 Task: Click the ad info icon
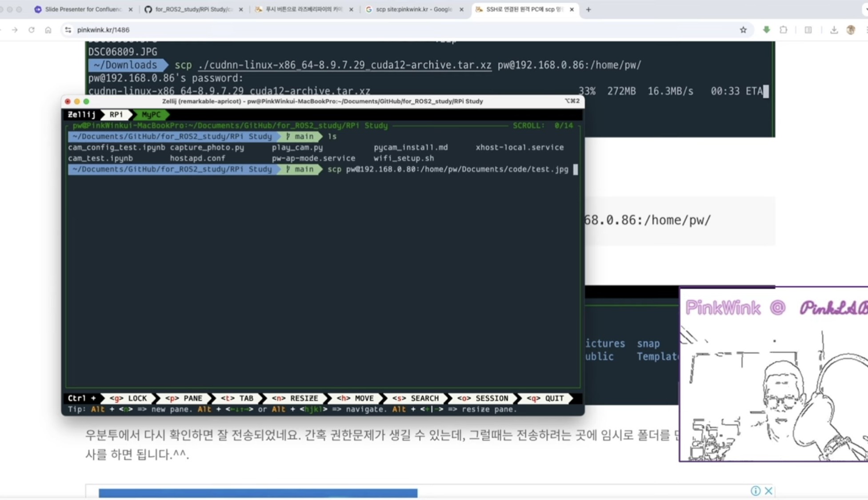pos(756,491)
